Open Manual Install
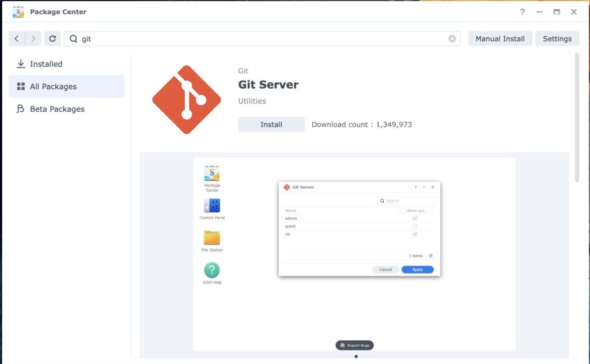The image size is (590, 364). tap(500, 39)
